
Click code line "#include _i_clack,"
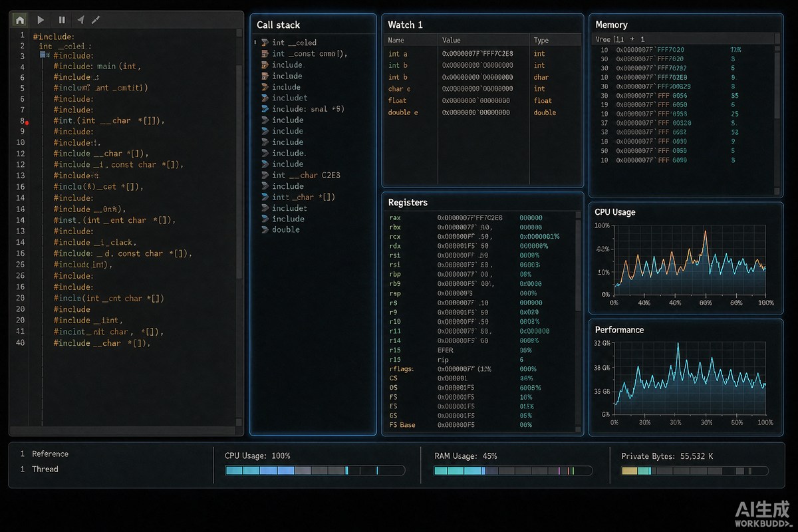94,243
